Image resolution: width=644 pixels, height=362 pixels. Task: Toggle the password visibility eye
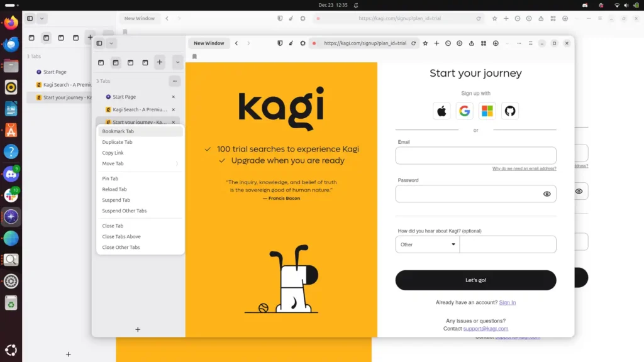point(547,194)
